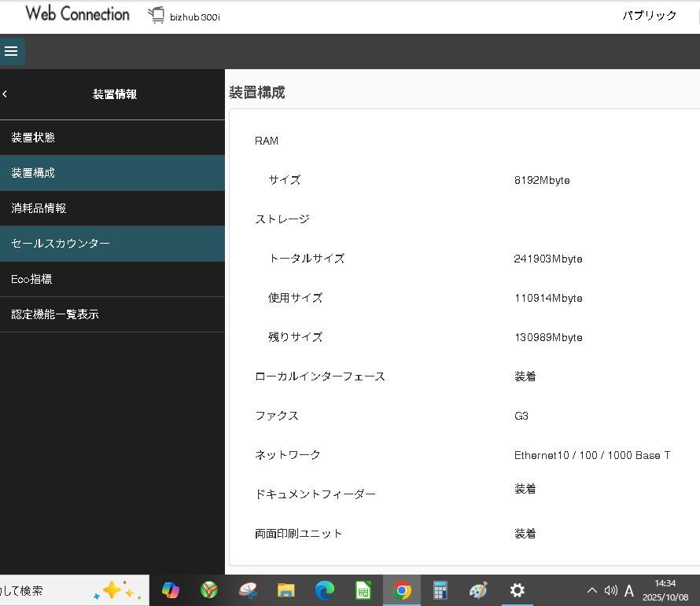This screenshot has height=606, width=700.
Task: Open the green spreadsheet app from taskbar
Action: pyautogui.click(x=363, y=589)
